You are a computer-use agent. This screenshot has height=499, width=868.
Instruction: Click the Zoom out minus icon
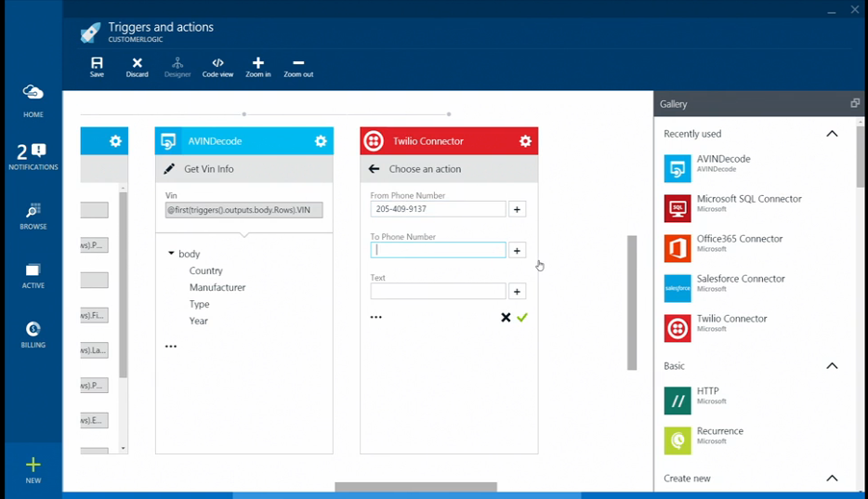point(298,63)
